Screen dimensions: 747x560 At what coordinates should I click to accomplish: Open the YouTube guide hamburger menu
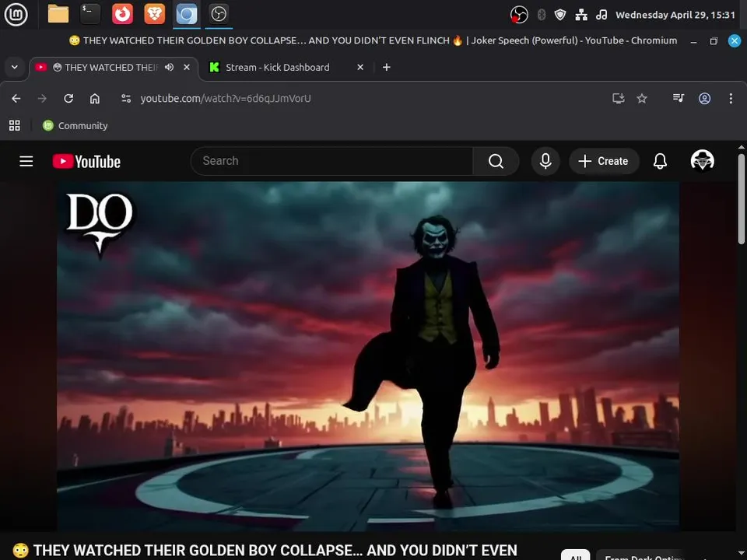26,161
